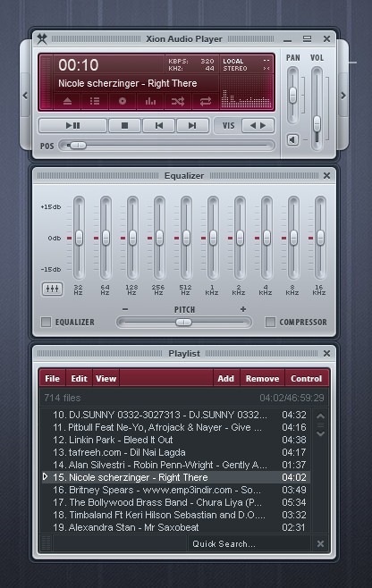372x588 pixels.
Task: Click the playlist scroll up arrow
Action: 320,416
